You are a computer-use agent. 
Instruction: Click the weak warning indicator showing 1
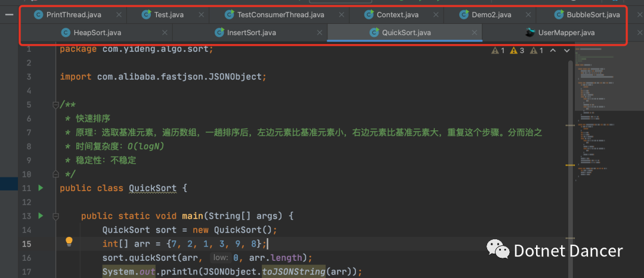537,51
